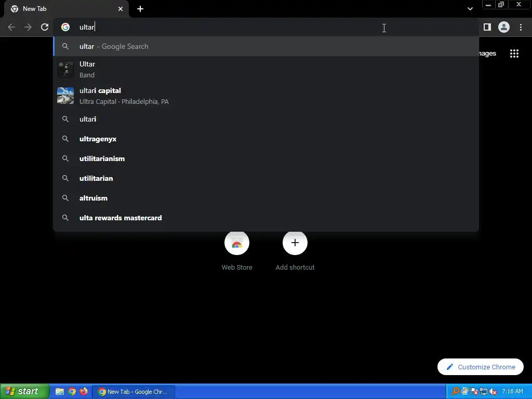Screen dimensions: 532x399
Task: Click the Add shortcut plus button
Action: pos(295,243)
